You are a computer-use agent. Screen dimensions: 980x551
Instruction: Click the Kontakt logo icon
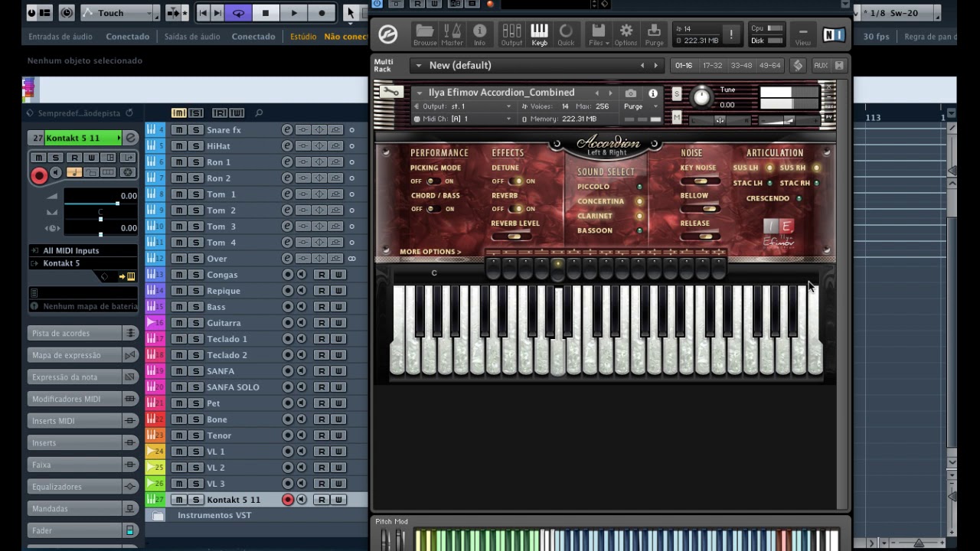pos(388,34)
